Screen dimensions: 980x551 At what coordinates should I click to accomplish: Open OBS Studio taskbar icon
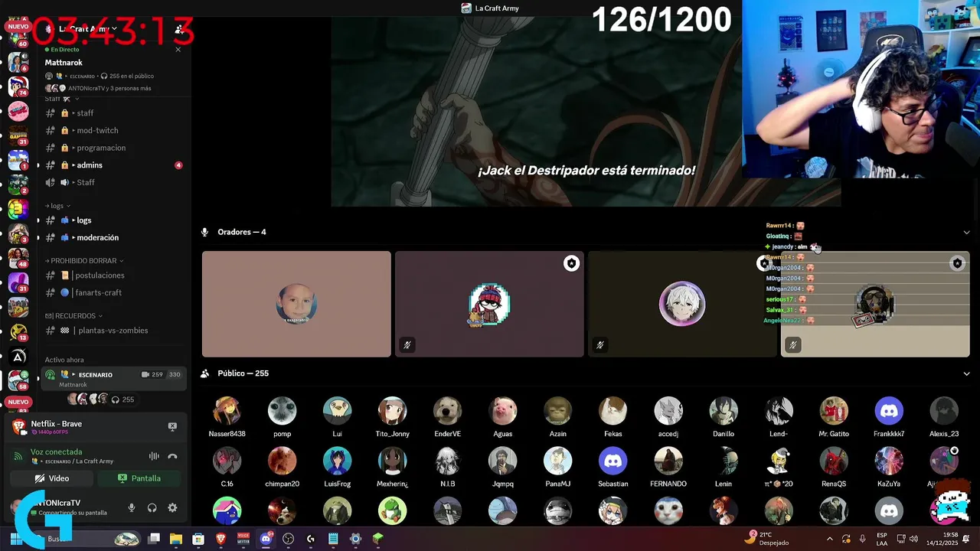coord(288,539)
